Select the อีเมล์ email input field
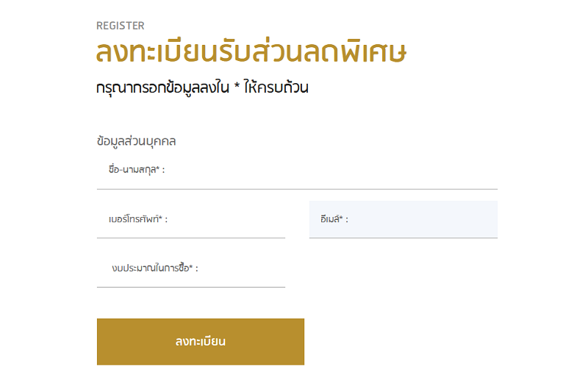Screen dimensions: 588x392 tap(403, 219)
